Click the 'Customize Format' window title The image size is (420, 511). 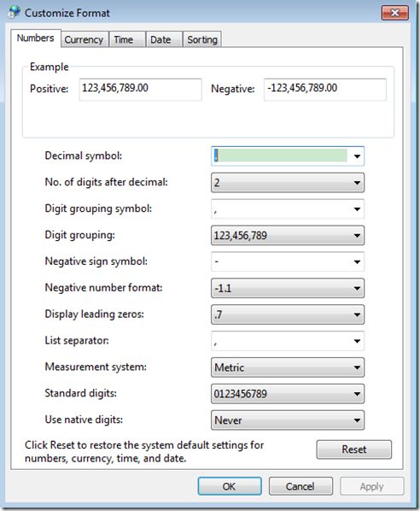pos(67,13)
